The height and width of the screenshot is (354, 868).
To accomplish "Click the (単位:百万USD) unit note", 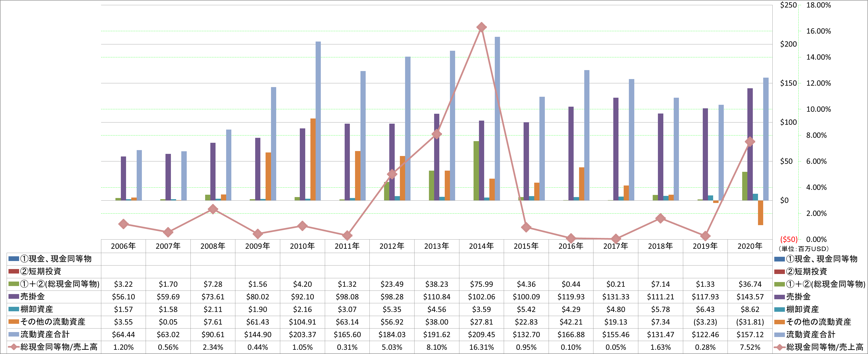I will pyautogui.click(x=803, y=249).
